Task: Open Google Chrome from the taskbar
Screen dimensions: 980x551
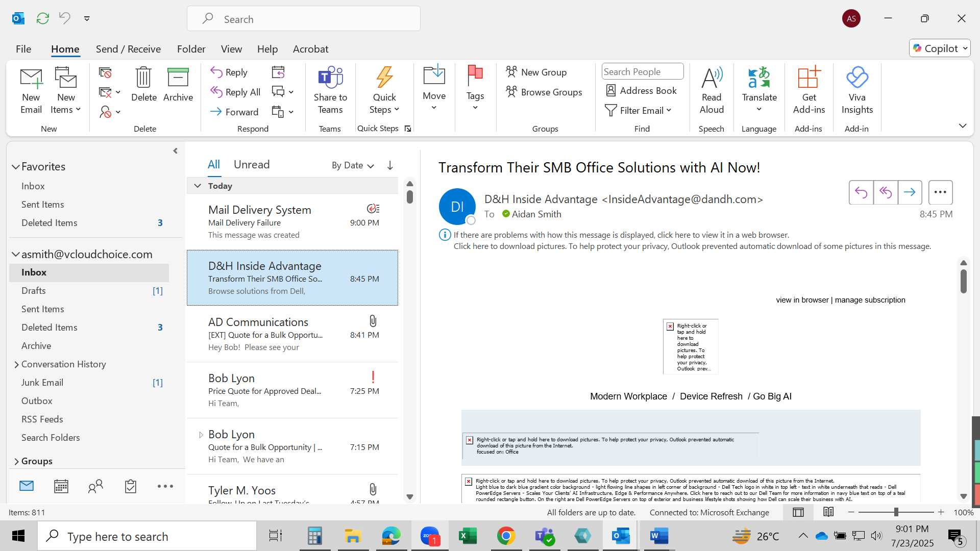Action: tap(506, 536)
